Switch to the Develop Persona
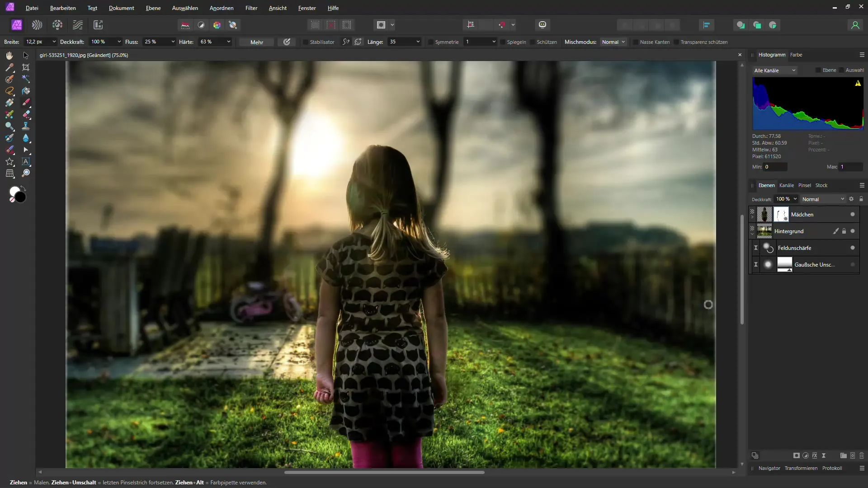The image size is (868, 488). coord(57,25)
